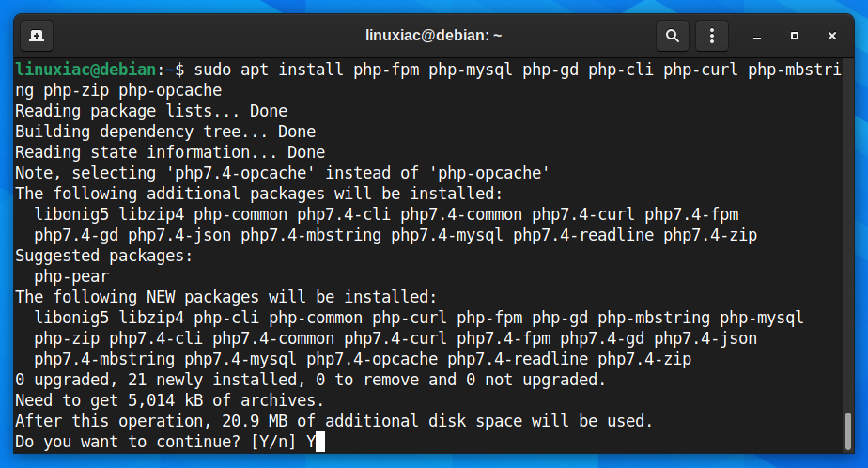Viewport: 868px width, 468px height.
Task: Click the '20.9 MB of additional disk space' line
Action: pyautogui.click(x=333, y=421)
